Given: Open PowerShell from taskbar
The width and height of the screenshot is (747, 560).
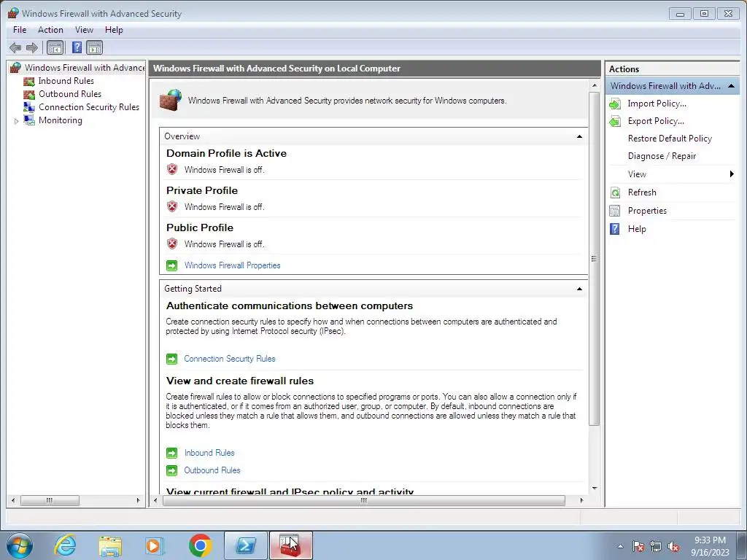Looking at the screenshot, I should point(246,545).
